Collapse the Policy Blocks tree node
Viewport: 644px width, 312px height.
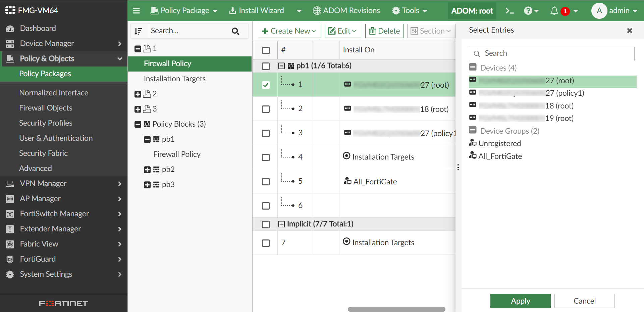(x=138, y=124)
